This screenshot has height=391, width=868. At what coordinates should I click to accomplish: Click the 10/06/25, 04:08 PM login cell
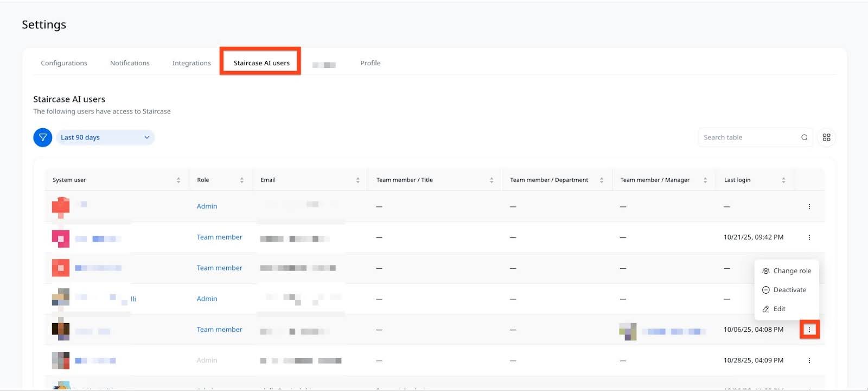point(754,330)
